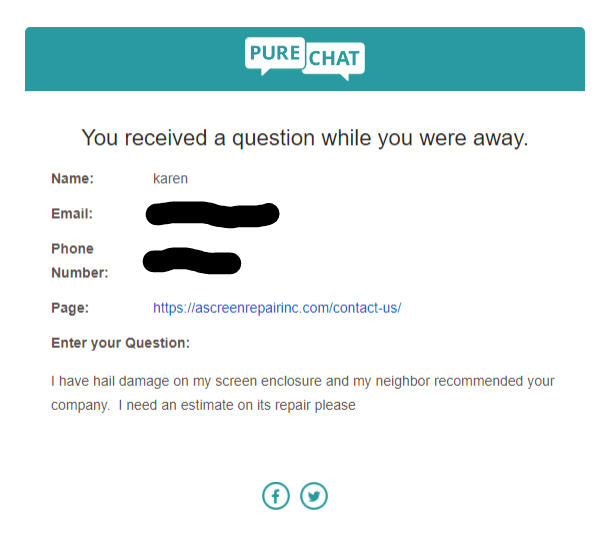
Task: Click the Email label
Action: [x=72, y=214]
